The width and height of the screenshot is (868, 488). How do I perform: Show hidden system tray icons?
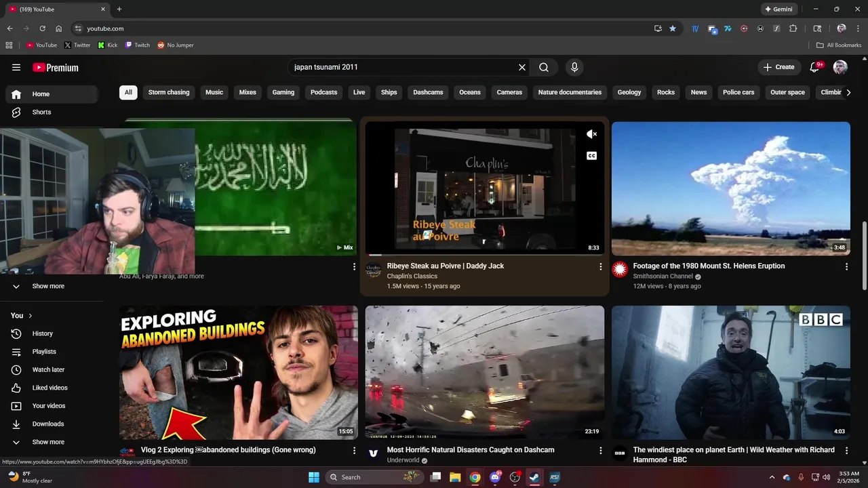click(772, 477)
